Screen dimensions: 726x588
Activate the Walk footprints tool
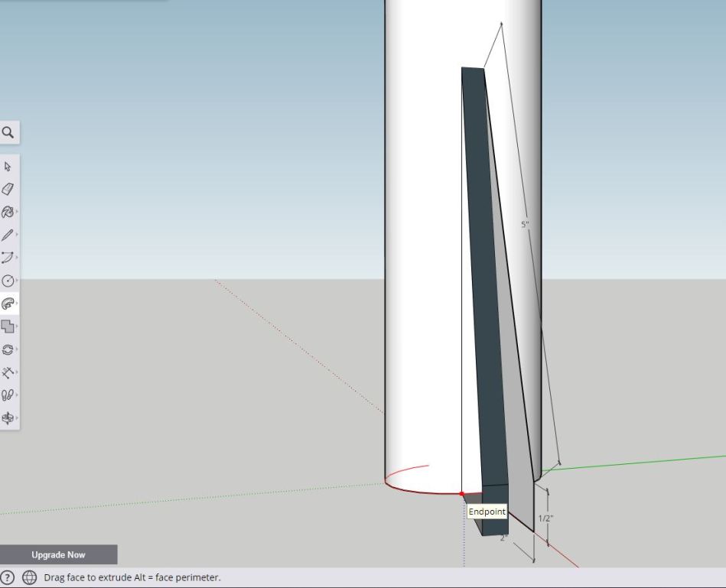tap(8, 395)
